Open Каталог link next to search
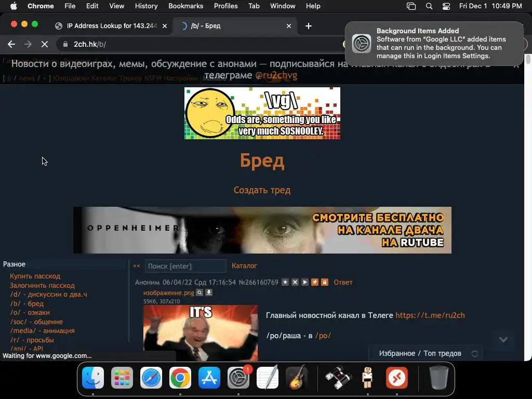532x399 pixels. point(244,265)
